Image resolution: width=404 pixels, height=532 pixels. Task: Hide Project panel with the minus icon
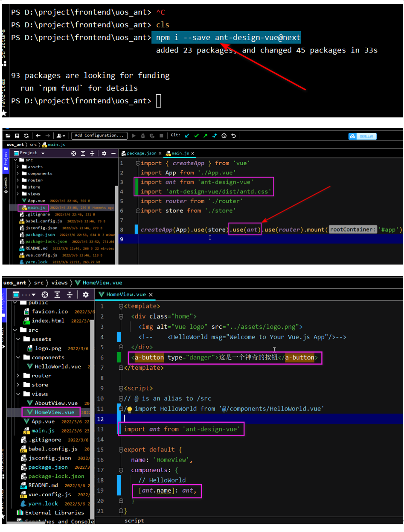point(113,153)
